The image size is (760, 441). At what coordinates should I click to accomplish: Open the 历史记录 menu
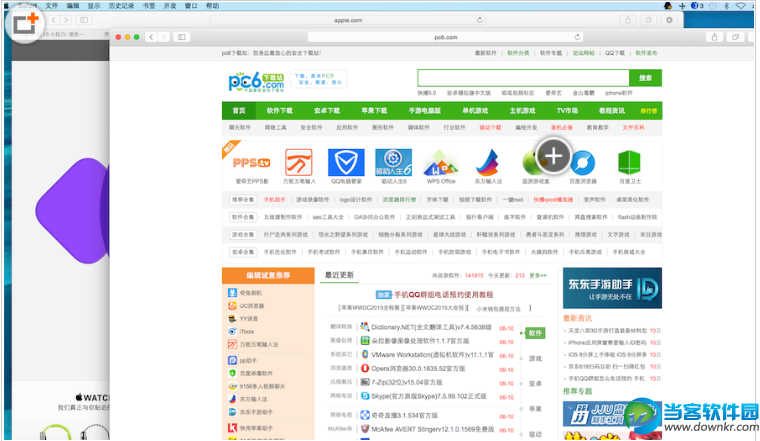point(121,6)
